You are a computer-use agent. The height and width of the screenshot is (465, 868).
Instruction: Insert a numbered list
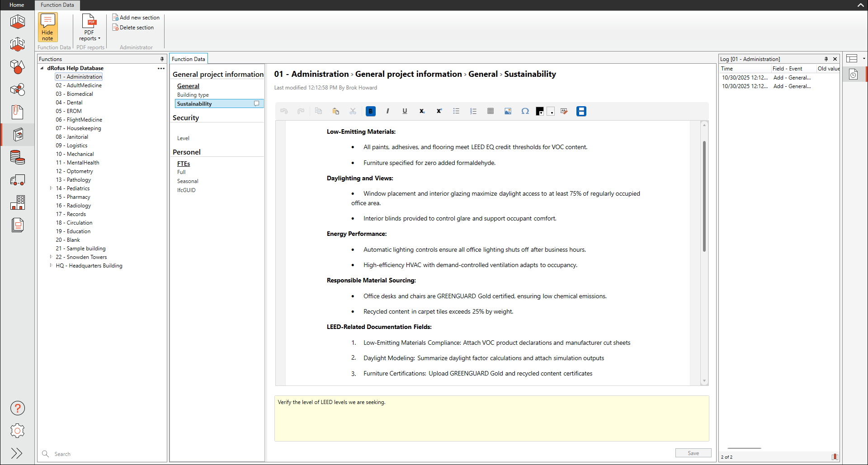click(473, 111)
